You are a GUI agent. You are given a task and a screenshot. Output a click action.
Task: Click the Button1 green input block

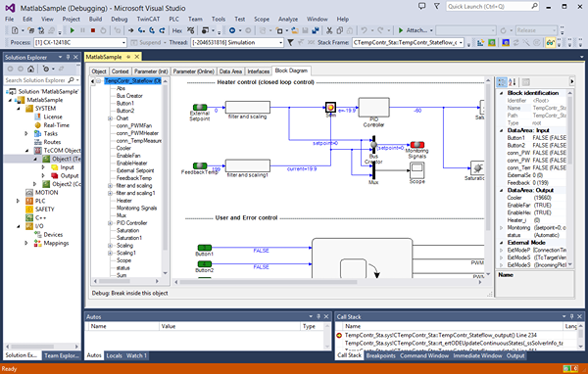tap(205, 248)
